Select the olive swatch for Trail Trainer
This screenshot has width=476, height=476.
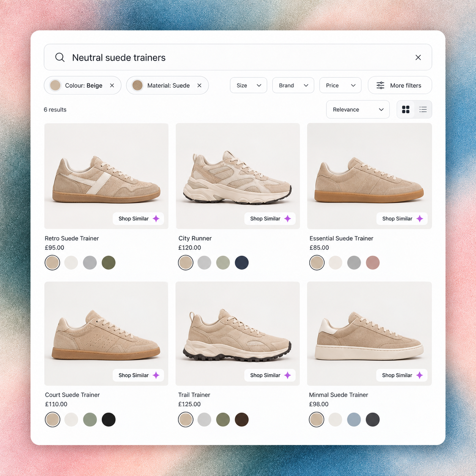223,419
